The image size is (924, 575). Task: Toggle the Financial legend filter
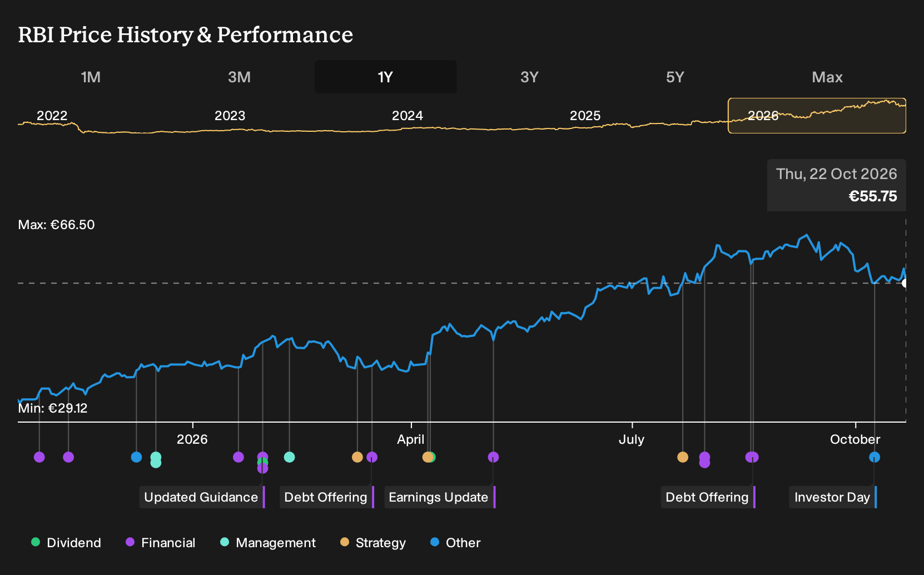tap(161, 543)
